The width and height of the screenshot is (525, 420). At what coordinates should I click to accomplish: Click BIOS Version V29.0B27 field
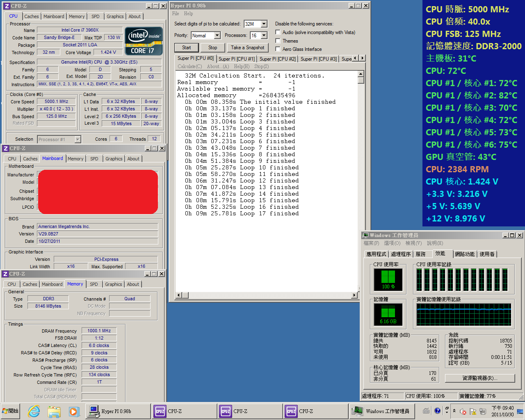click(x=98, y=234)
